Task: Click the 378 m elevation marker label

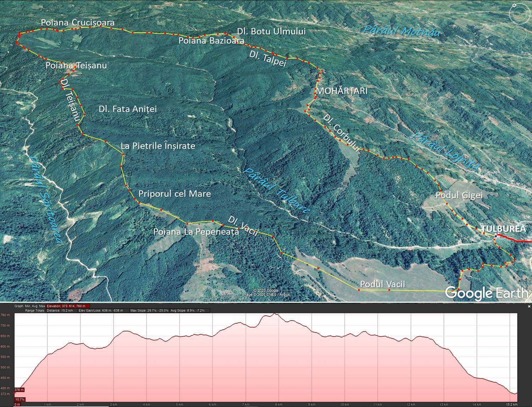Action: click(19, 390)
